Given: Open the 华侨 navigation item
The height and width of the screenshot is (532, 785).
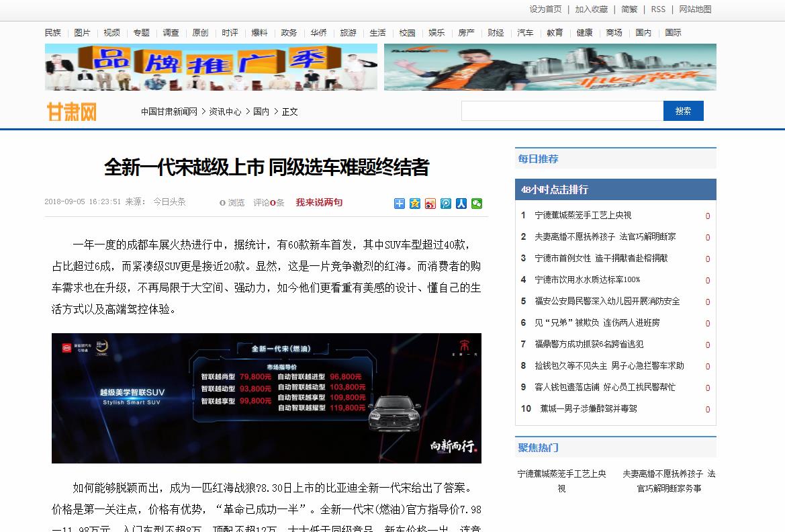Looking at the screenshot, I should pyautogui.click(x=318, y=32).
